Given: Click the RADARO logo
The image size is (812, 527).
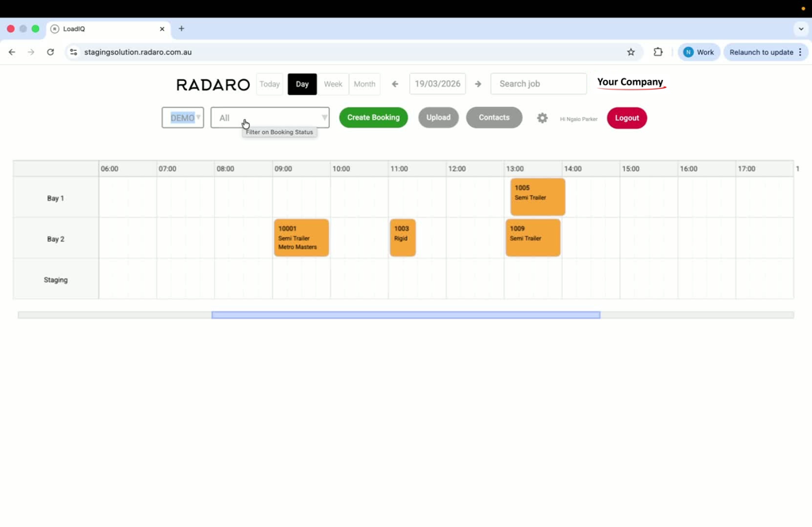Looking at the screenshot, I should click(x=213, y=84).
